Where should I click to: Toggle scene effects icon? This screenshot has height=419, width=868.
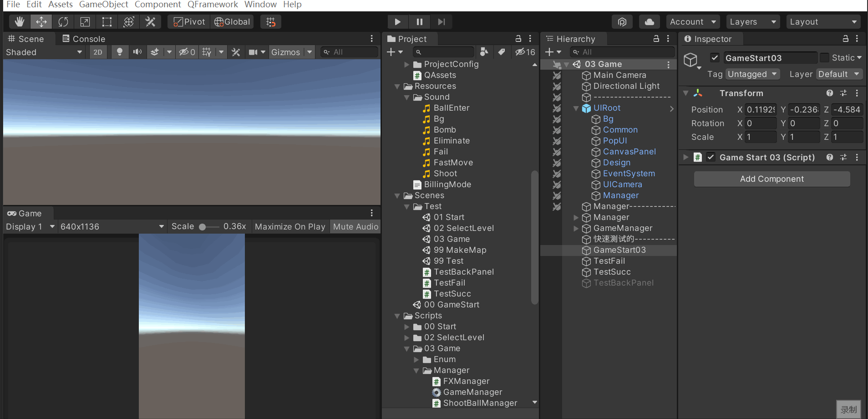tap(155, 52)
